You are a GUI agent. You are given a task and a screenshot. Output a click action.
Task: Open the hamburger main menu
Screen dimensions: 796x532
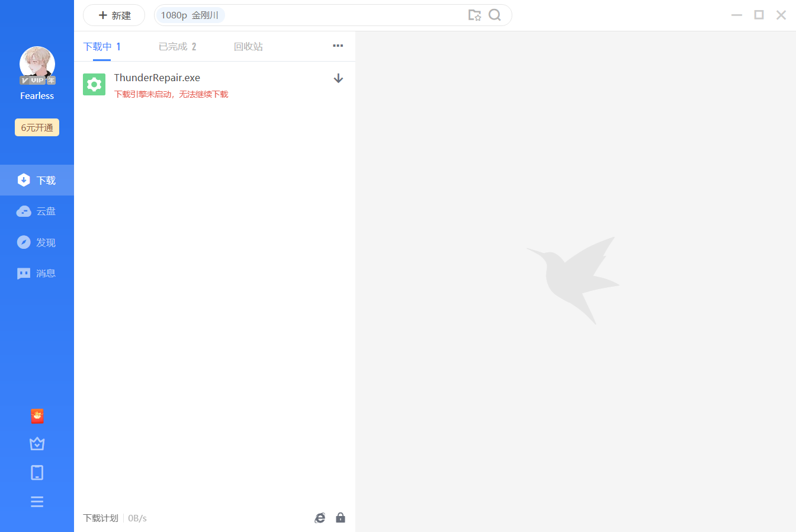(37, 502)
